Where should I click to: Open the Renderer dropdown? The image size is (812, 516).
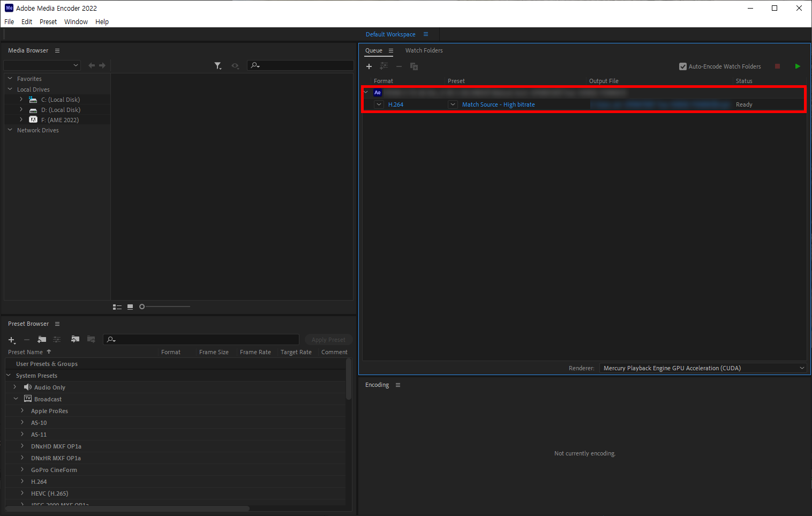tap(703, 368)
